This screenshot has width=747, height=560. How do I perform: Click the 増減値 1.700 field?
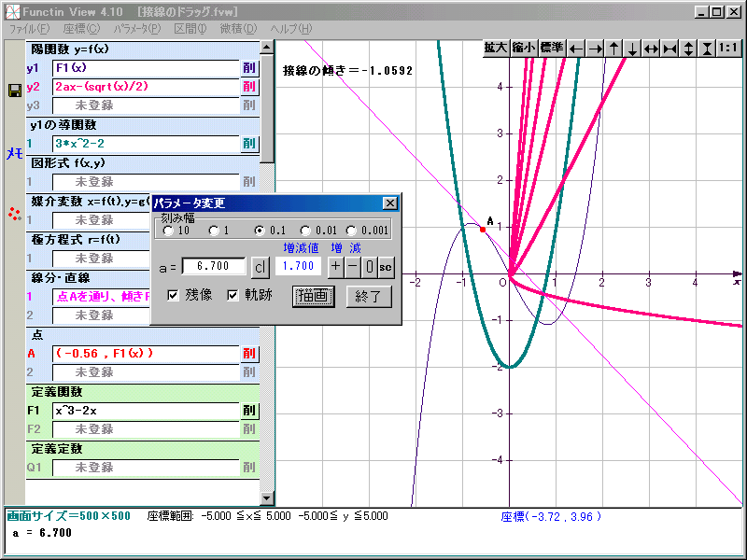[298, 266]
